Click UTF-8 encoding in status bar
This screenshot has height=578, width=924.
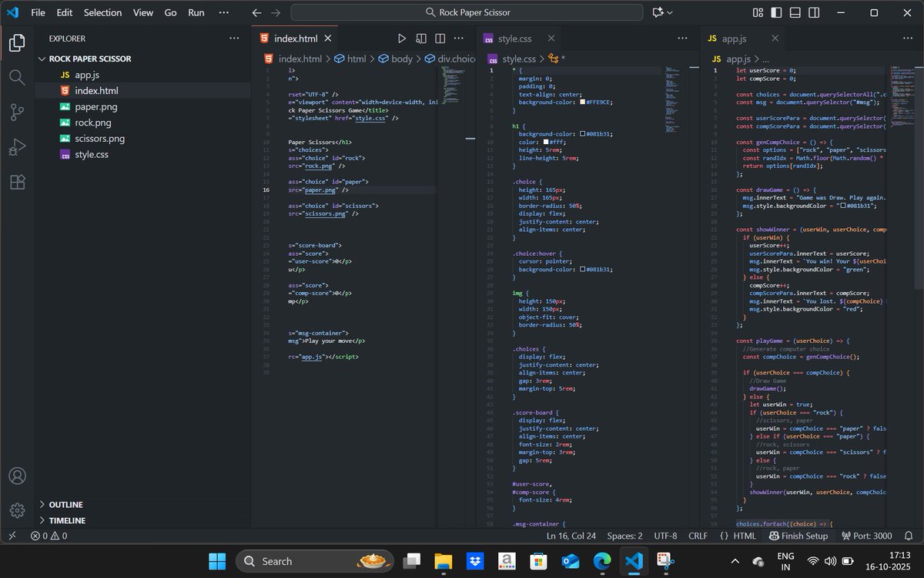click(665, 536)
